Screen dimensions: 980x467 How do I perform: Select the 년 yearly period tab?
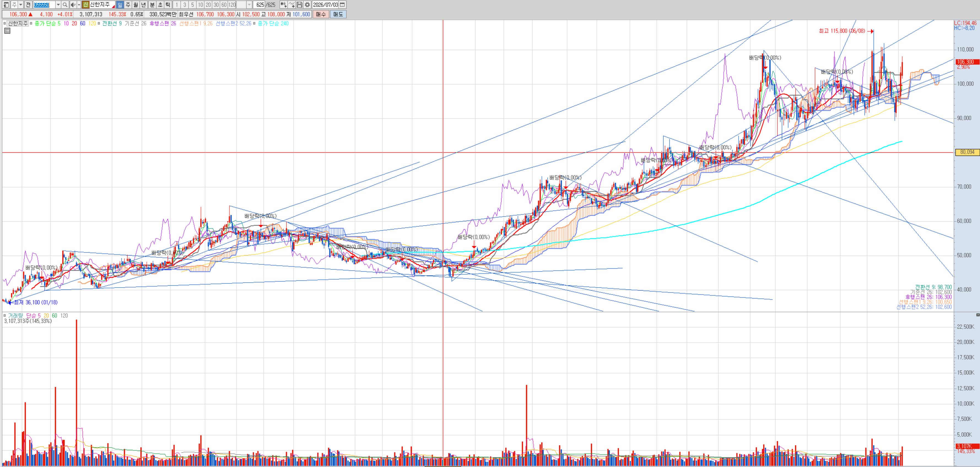144,5
